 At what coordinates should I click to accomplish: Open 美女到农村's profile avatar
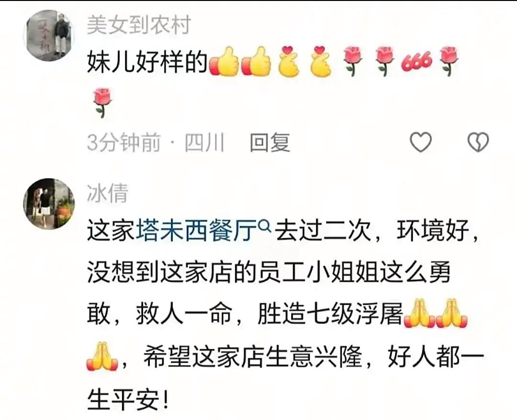49,35
